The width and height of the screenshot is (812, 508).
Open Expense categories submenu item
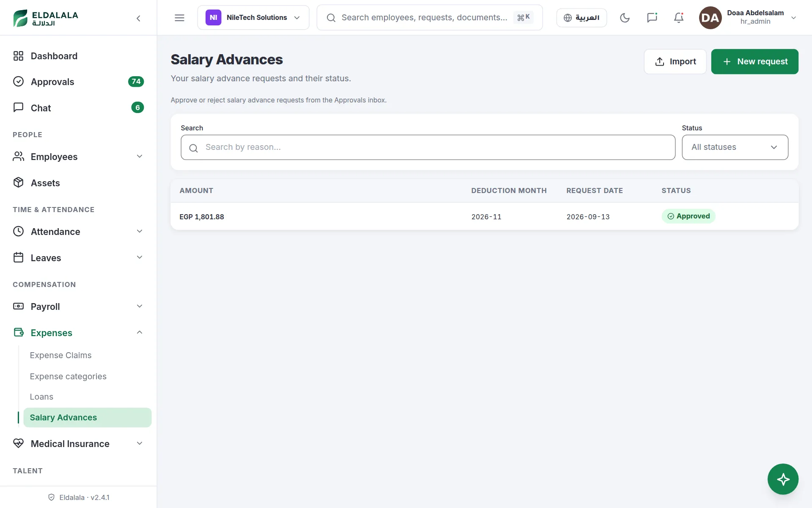click(x=68, y=376)
